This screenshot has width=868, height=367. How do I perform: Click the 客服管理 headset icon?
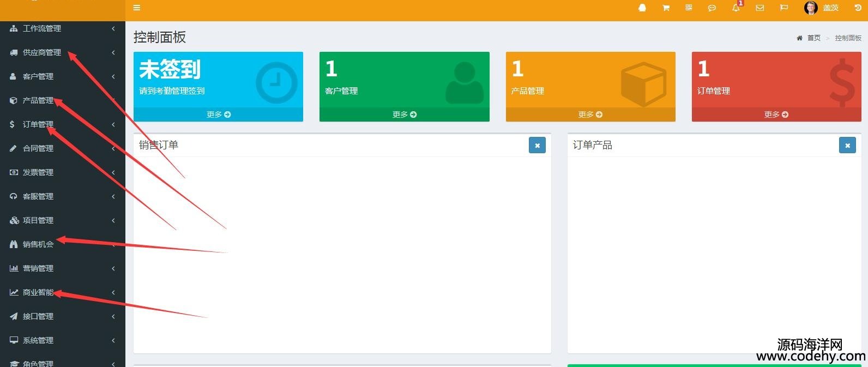(x=13, y=196)
